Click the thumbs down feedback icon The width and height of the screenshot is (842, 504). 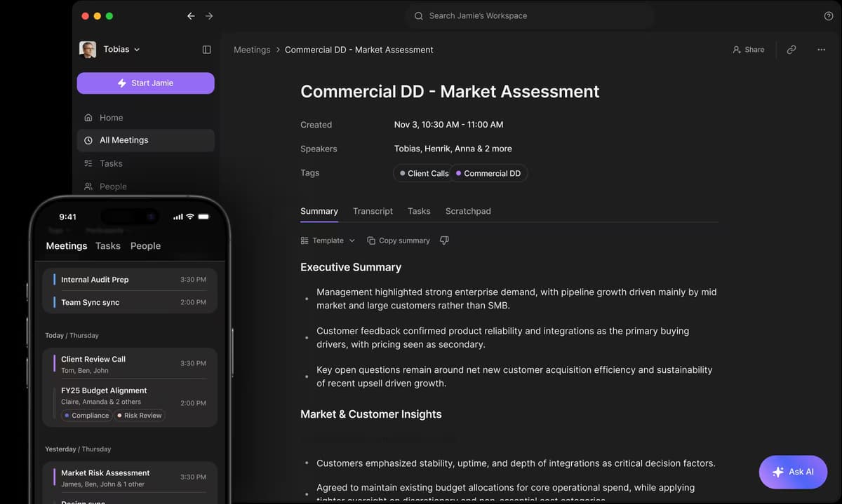[x=444, y=240]
